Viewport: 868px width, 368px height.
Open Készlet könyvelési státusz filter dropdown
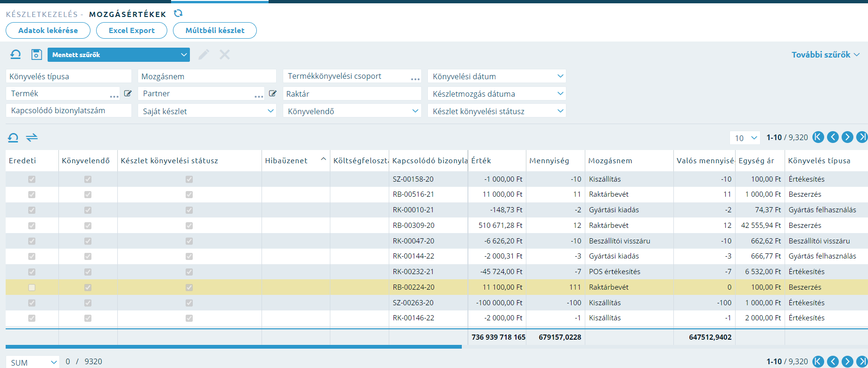click(497, 111)
